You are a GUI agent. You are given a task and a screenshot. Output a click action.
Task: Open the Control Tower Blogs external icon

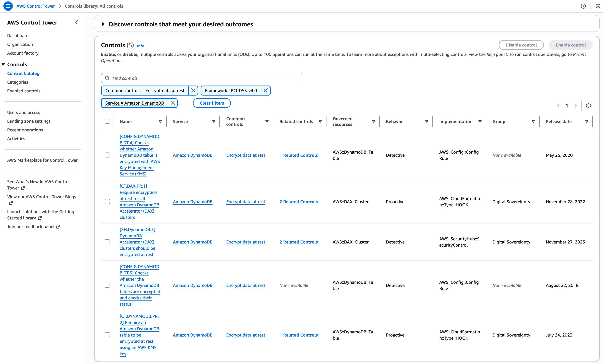click(11, 203)
